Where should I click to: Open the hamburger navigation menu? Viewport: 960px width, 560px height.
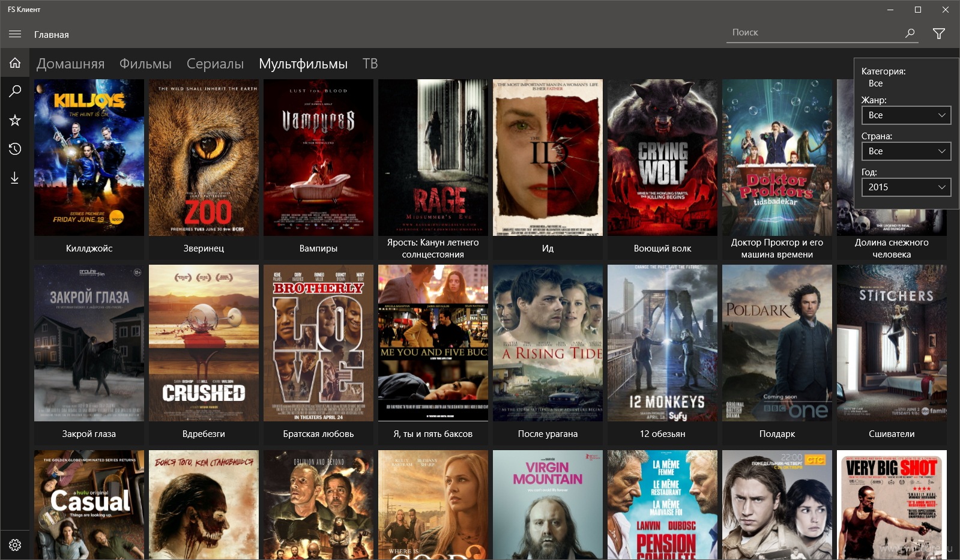coord(15,34)
